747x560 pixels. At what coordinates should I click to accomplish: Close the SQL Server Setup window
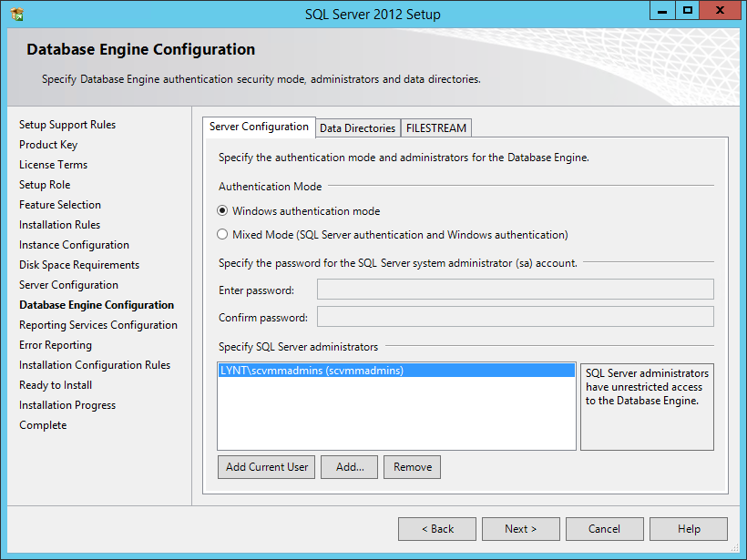click(720, 11)
